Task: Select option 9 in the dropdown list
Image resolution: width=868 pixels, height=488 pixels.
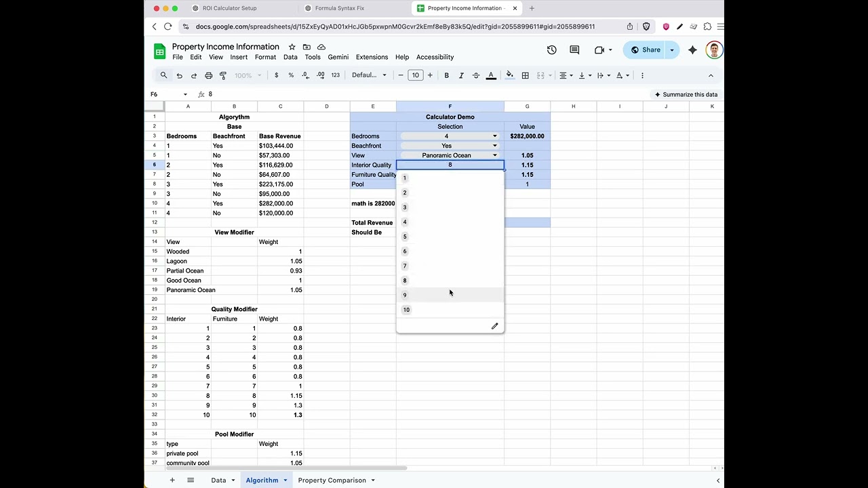Action: [x=450, y=295]
